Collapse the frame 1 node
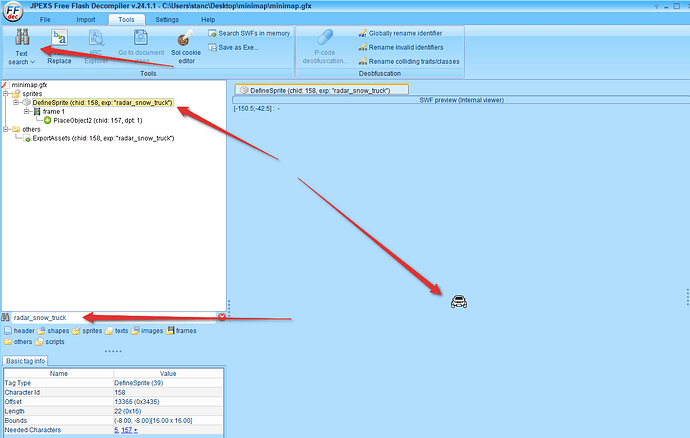This screenshot has height=438, width=690. point(26,111)
